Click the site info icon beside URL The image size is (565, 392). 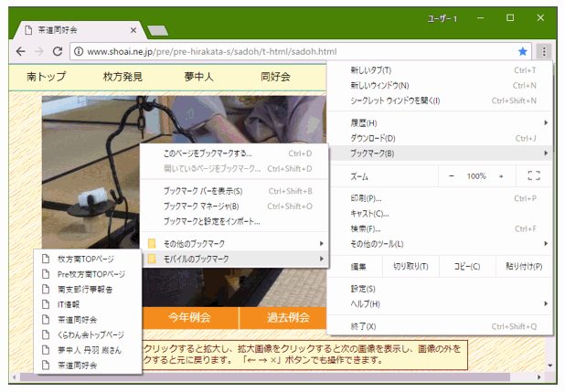tap(79, 51)
